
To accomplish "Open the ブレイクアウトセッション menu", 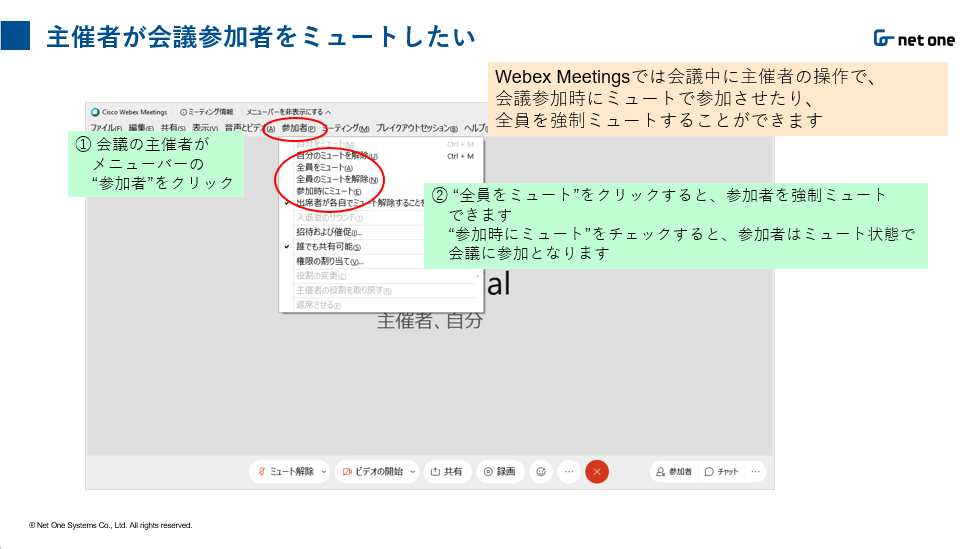I will [417, 128].
